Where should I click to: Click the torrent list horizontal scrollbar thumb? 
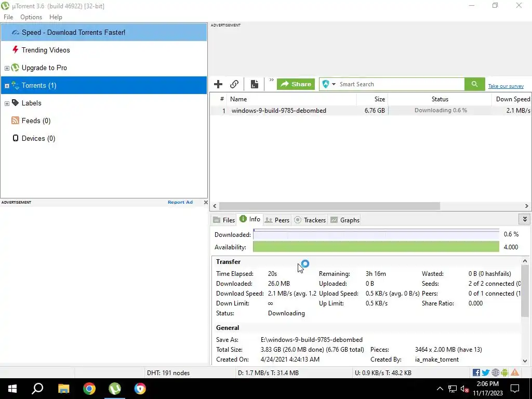pos(329,206)
